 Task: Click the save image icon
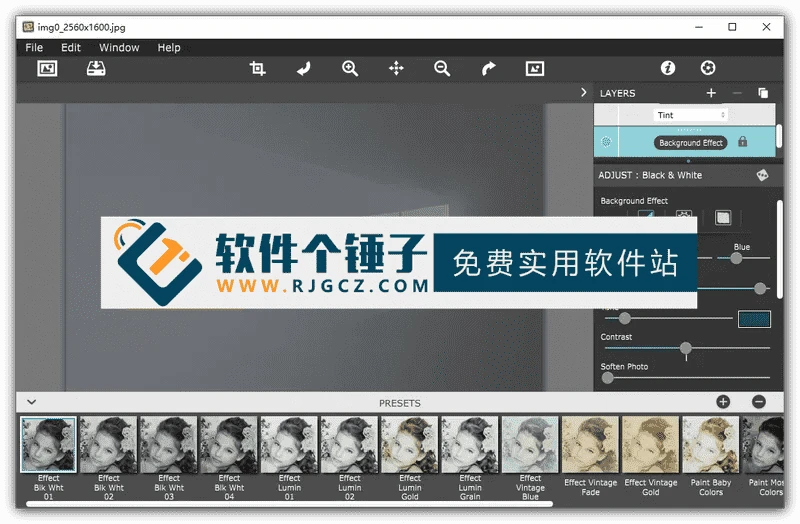click(x=96, y=68)
